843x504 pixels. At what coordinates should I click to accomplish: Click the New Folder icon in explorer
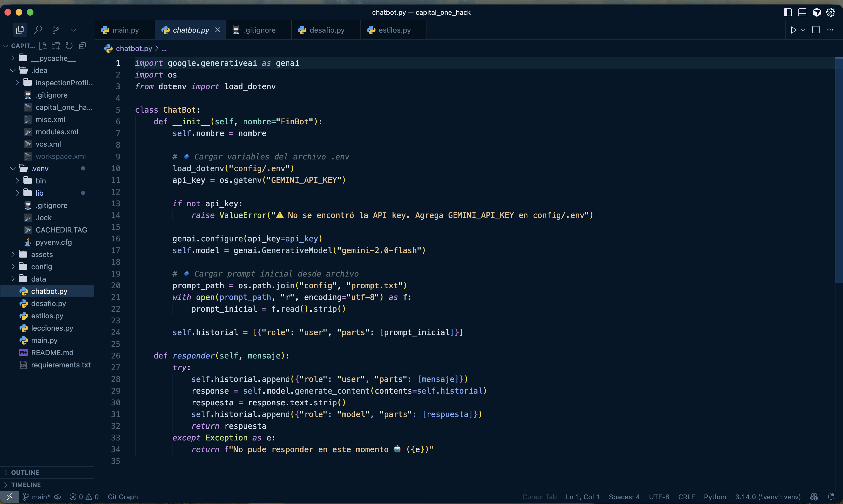pyautogui.click(x=56, y=45)
